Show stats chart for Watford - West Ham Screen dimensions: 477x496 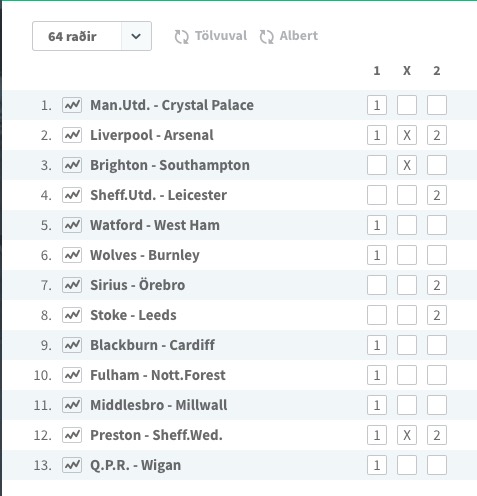(x=72, y=225)
